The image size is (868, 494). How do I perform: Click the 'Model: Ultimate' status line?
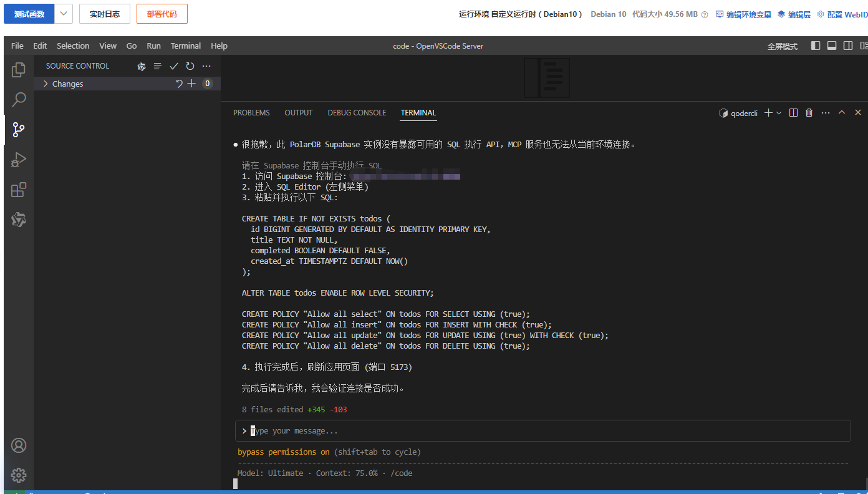click(x=325, y=473)
